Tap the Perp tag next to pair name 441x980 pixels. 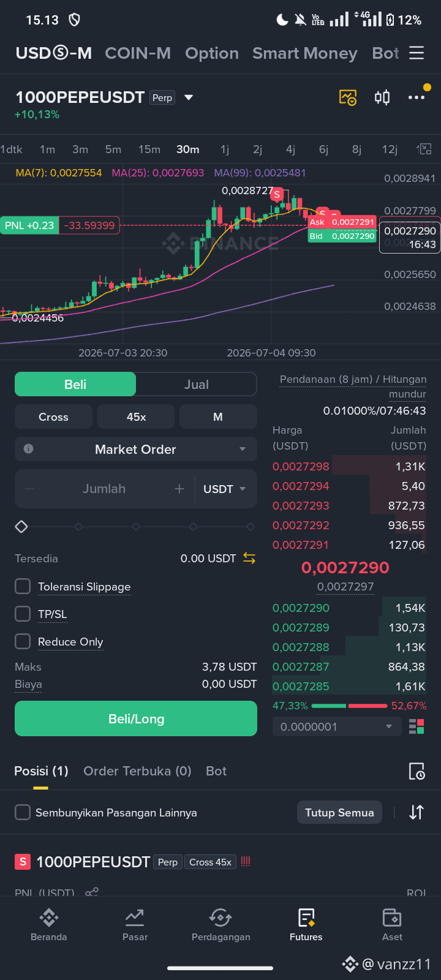pos(162,97)
